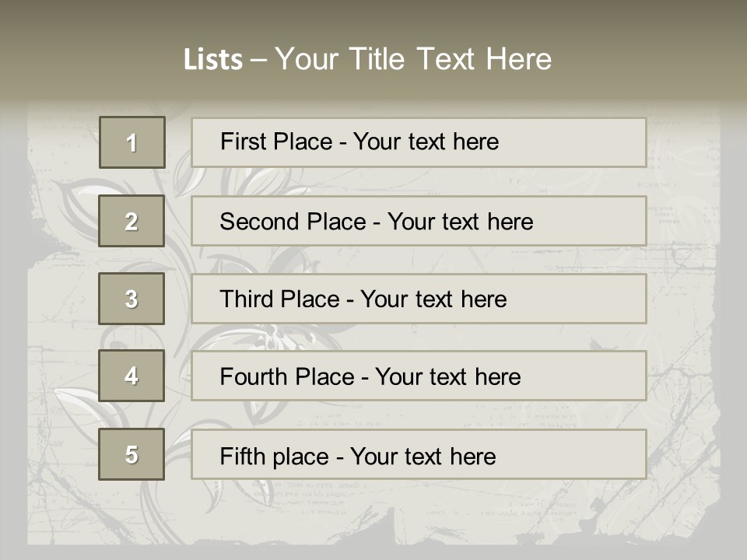Image resolution: width=747 pixels, height=560 pixels.
Task: Click the words 'Fifth place'
Action: pos(275,457)
